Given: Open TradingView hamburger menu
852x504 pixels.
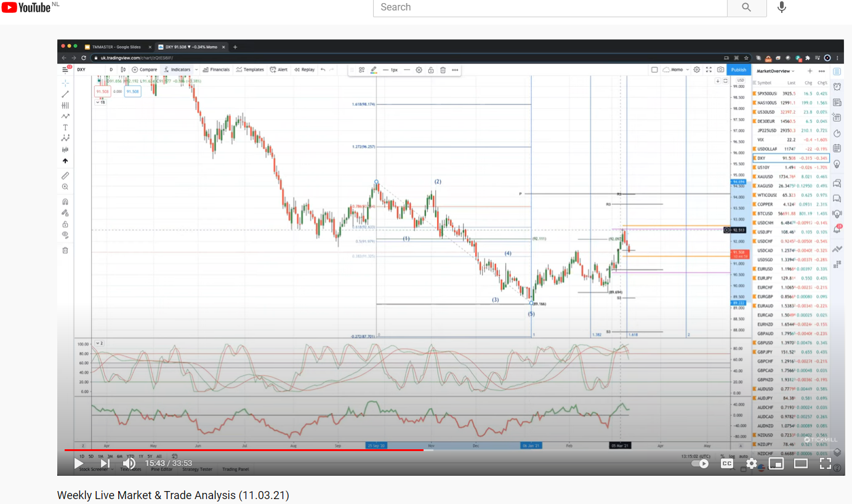Looking at the screenshot, I should (x=65, y=70).
